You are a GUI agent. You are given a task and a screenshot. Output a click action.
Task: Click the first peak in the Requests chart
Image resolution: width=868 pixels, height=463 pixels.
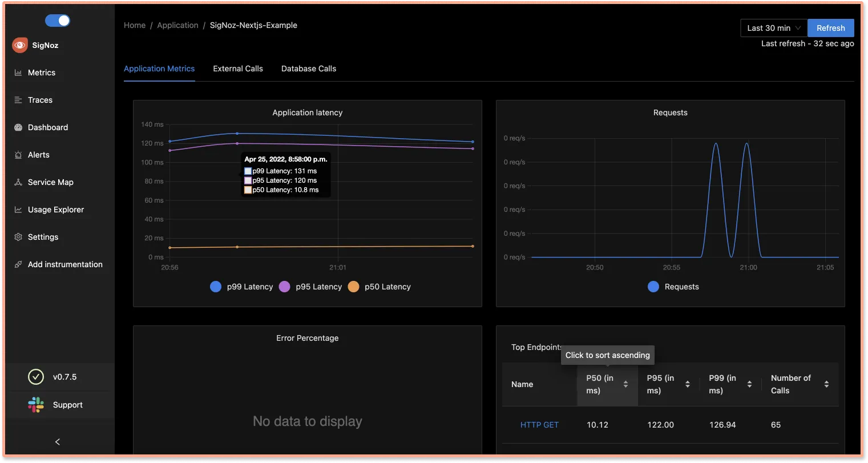click(x=716, y=144)
